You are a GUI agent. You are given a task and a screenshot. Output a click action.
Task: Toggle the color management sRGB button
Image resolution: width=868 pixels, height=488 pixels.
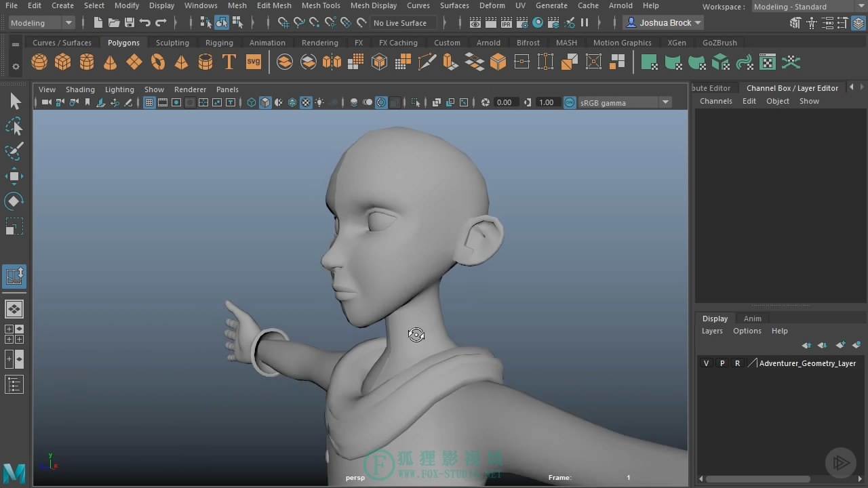[570, 102]
